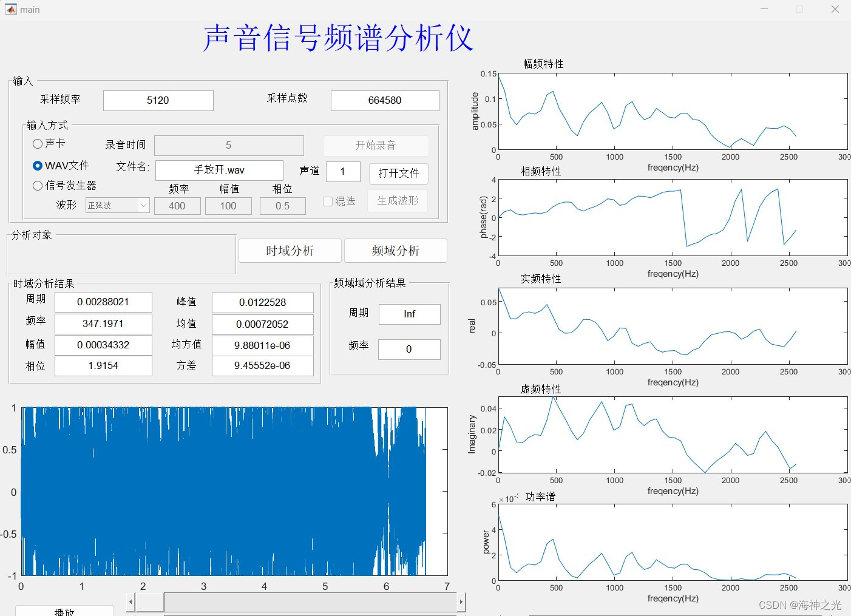
Task: Click the 相频特性 phase plot
Action: click(673, 217)
